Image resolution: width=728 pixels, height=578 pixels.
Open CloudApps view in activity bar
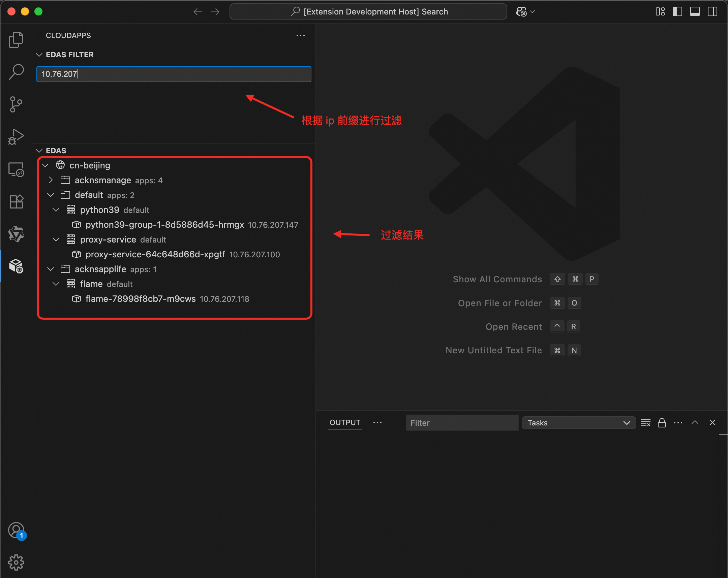[16, 266]
